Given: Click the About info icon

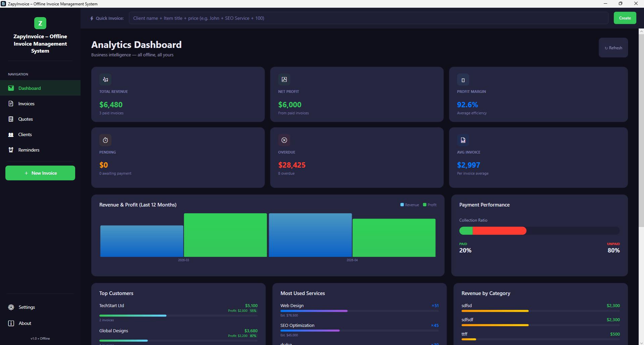Looking at the screenshot, I should (x=11, y=323).
